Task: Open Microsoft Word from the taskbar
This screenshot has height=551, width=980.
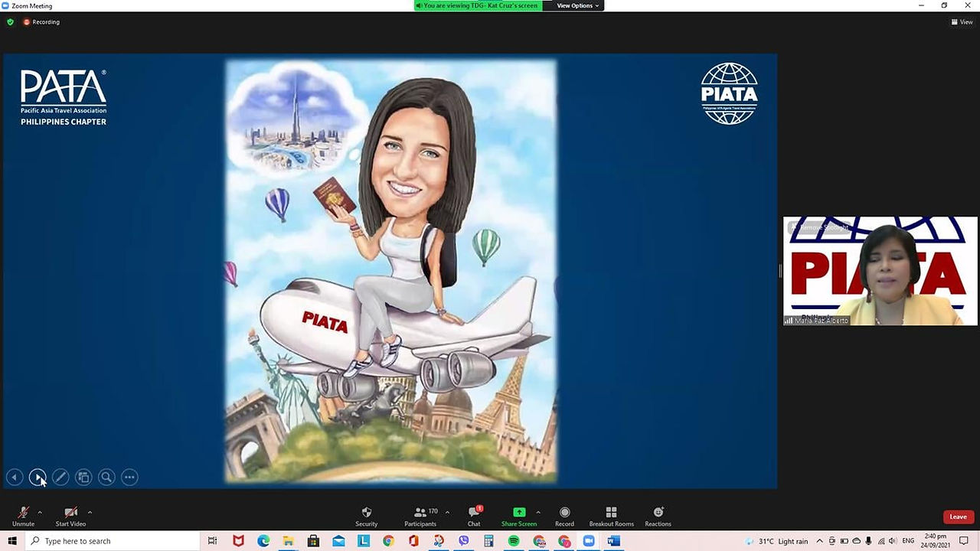Action: (613, 541)
